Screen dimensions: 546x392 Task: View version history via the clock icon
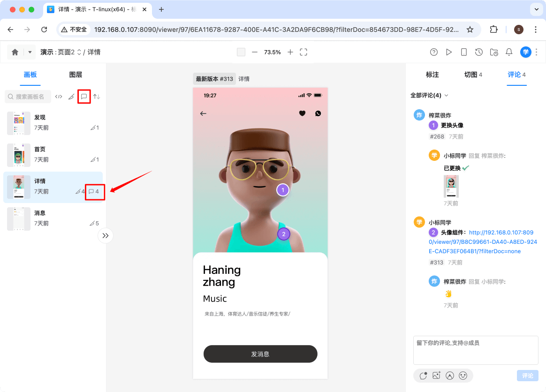click(x=479, y=52)
